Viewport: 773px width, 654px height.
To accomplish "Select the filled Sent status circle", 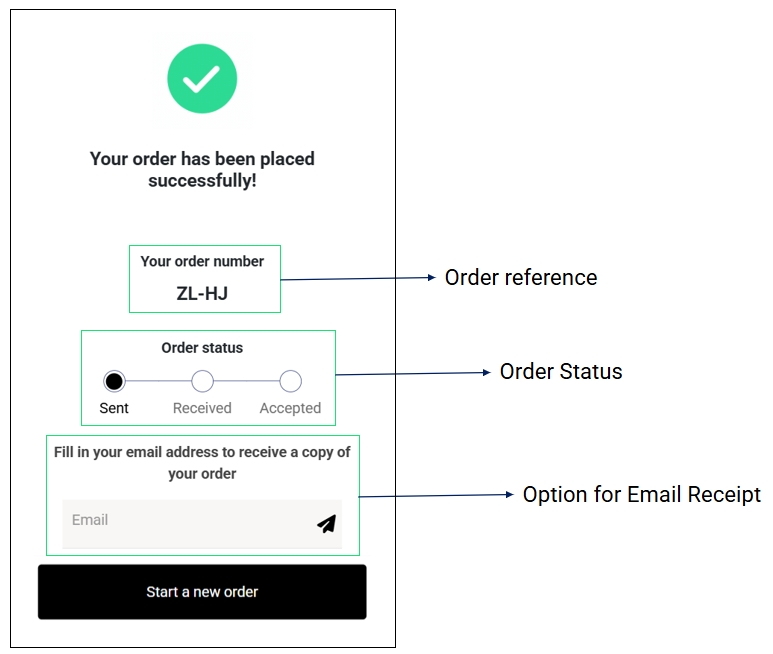I will tap(114, 381).
